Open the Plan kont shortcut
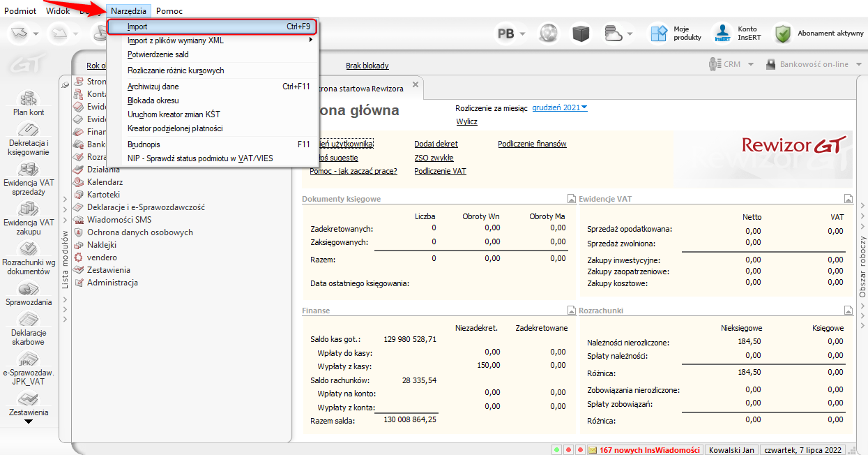 coord(29,103)
